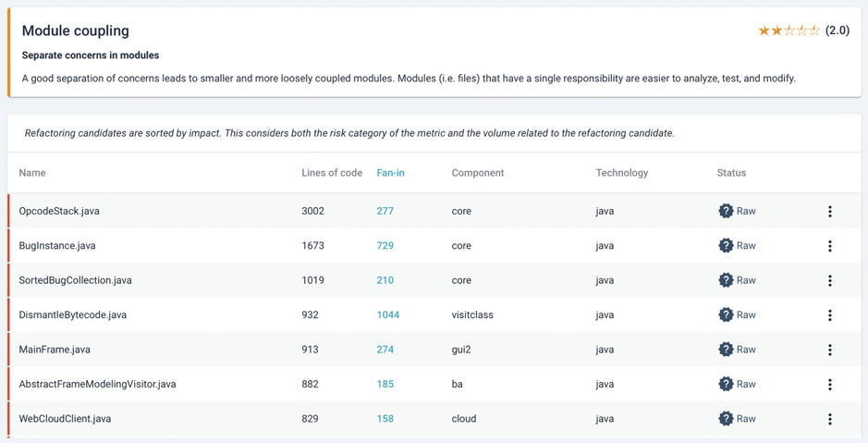Open the fan-in value 729 link
The image size is (868, 443).
385,246
